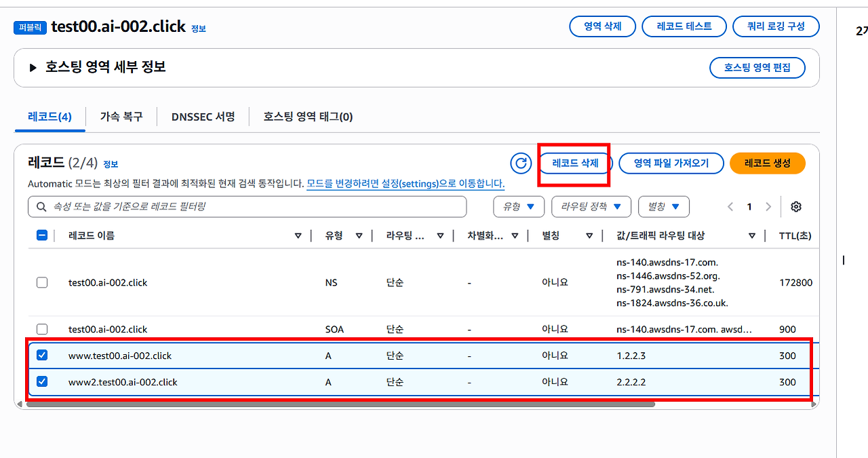Check the SOA record checkbox
Screen dimensions: 868x458
click(x=42, y=329)
